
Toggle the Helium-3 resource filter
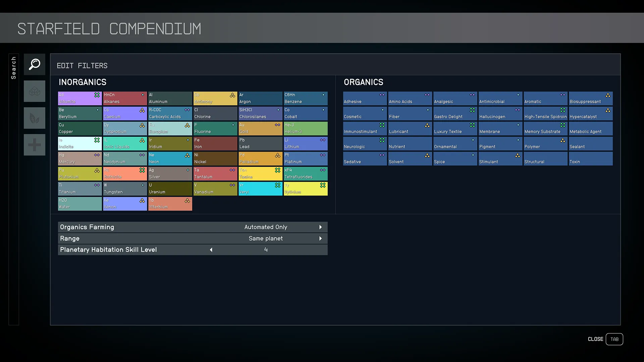306,128
